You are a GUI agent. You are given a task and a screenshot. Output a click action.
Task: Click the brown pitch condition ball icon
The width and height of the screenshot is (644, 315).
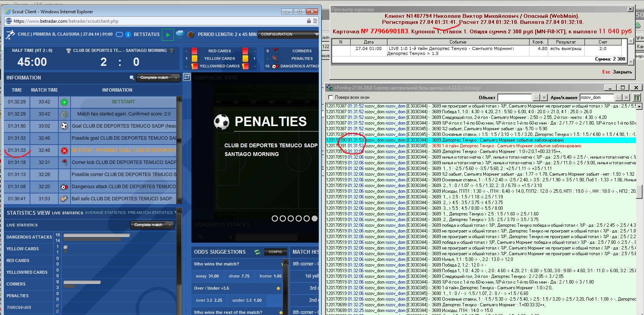(x=191, y=35)
